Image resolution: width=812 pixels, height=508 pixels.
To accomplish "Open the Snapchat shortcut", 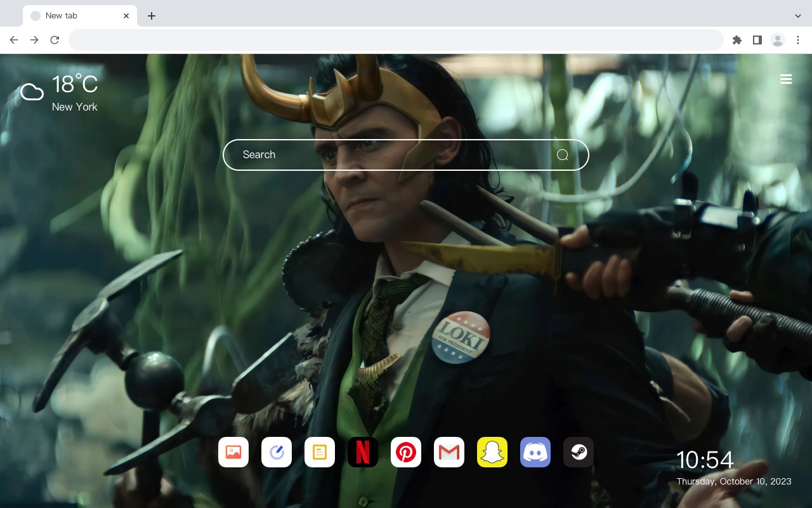I will tap(492, 452).
